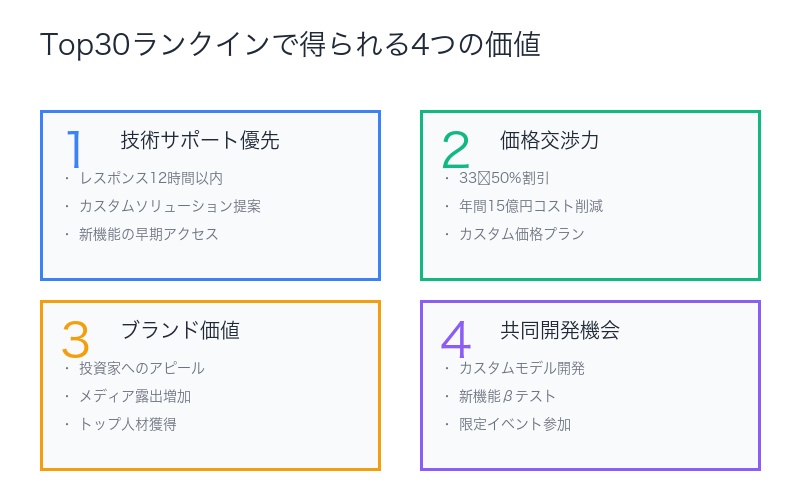Click the slide title 'Top30ランクインで得られる4つの価値'
The image size is (800, 500).
290,46
